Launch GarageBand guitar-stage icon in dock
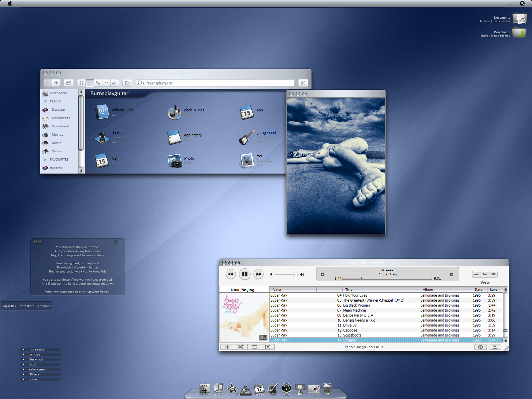This screenshot has height=399, width=532. point(246,389)
